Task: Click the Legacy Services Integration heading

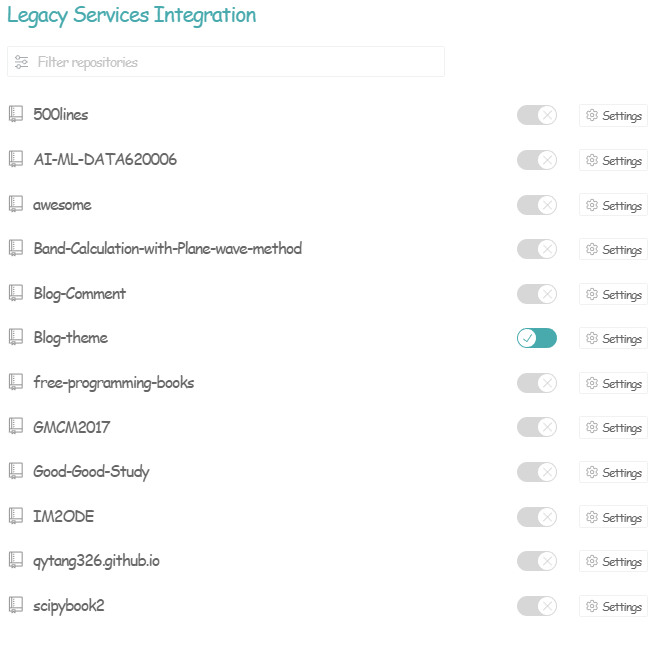Action: click(131, 15)
